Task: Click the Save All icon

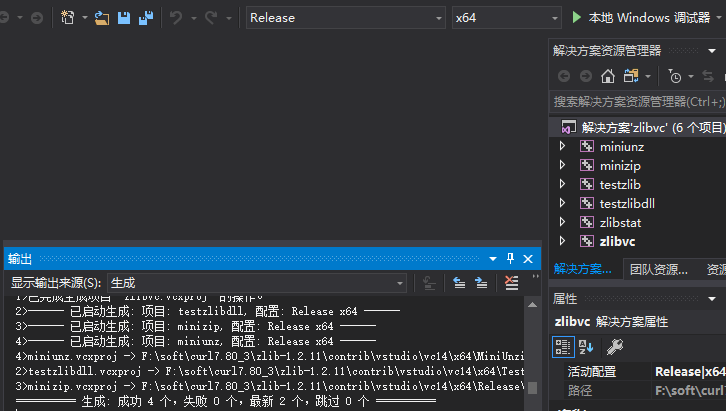Action: pos(146,18)
